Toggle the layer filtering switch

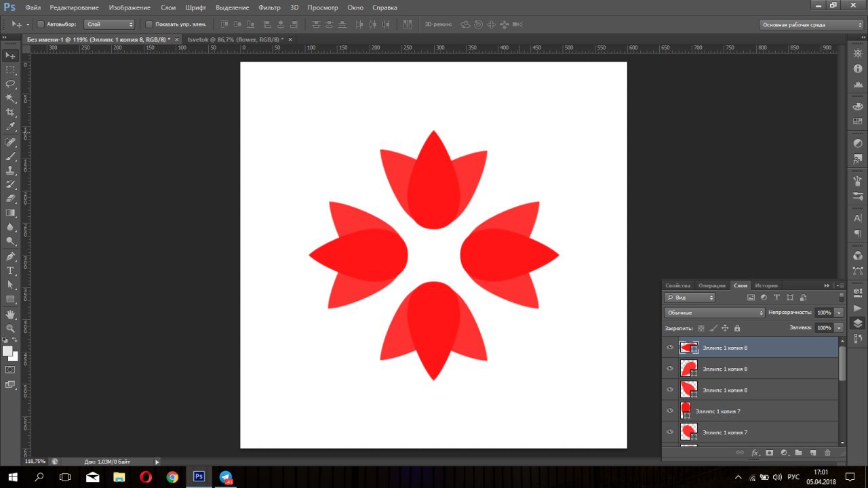click(842, 297)
